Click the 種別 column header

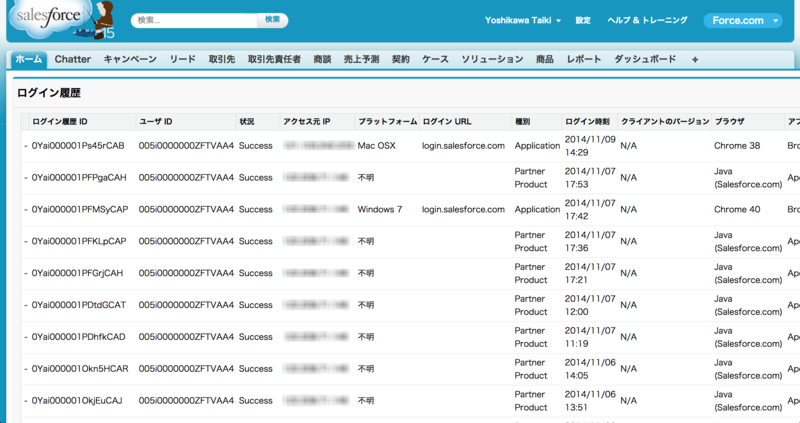(522, 121)
